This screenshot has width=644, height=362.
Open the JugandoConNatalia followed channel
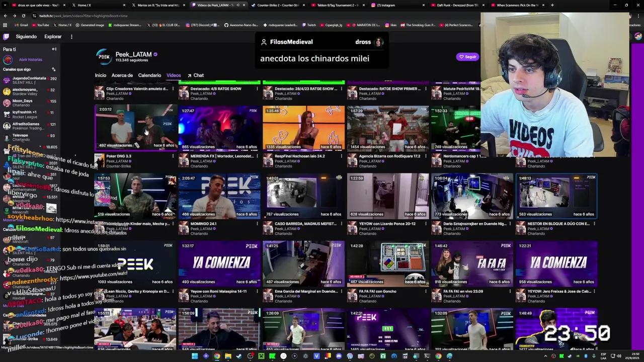pos(29,80)
